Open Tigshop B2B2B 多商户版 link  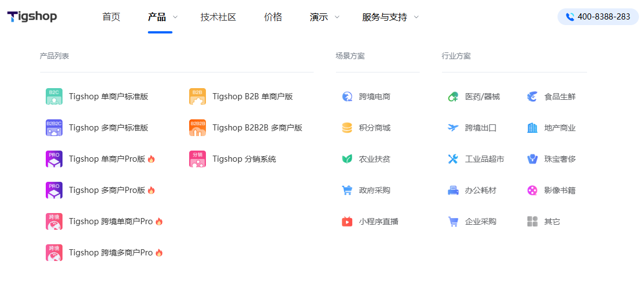[257, 128]
